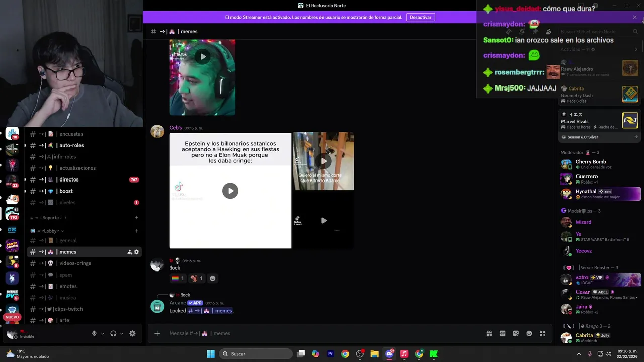644x362 pixels.
Task: Open Ceb's username profile
Action: [x=175, y=128]
